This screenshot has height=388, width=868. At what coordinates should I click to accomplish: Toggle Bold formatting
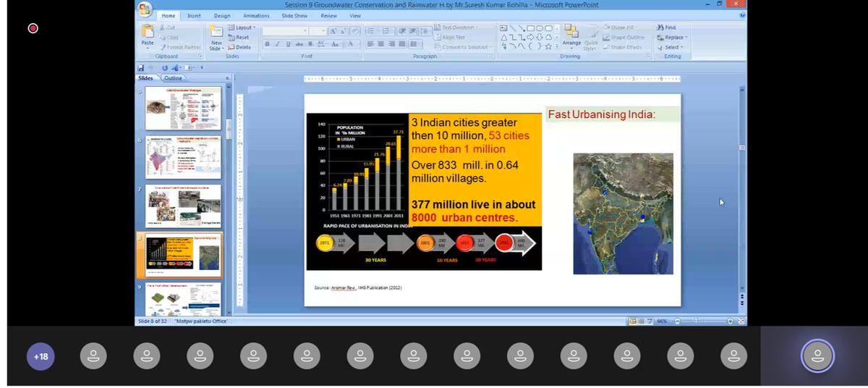pos(268,44)
